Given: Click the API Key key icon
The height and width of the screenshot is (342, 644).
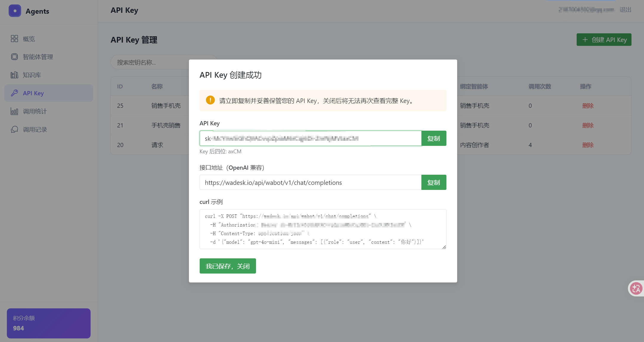Looking at the screenshot, I should point(14,93).
